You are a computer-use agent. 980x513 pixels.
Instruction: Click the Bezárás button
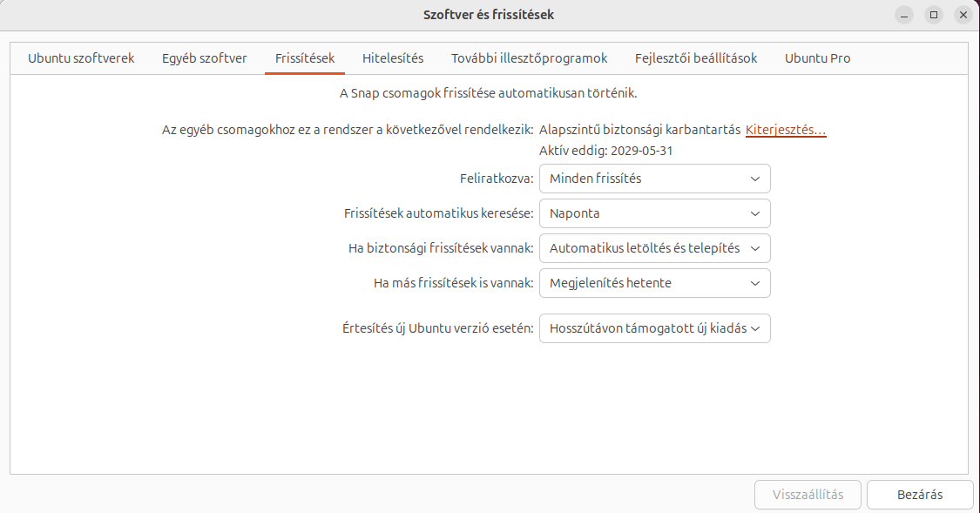[x=920, y=495]
